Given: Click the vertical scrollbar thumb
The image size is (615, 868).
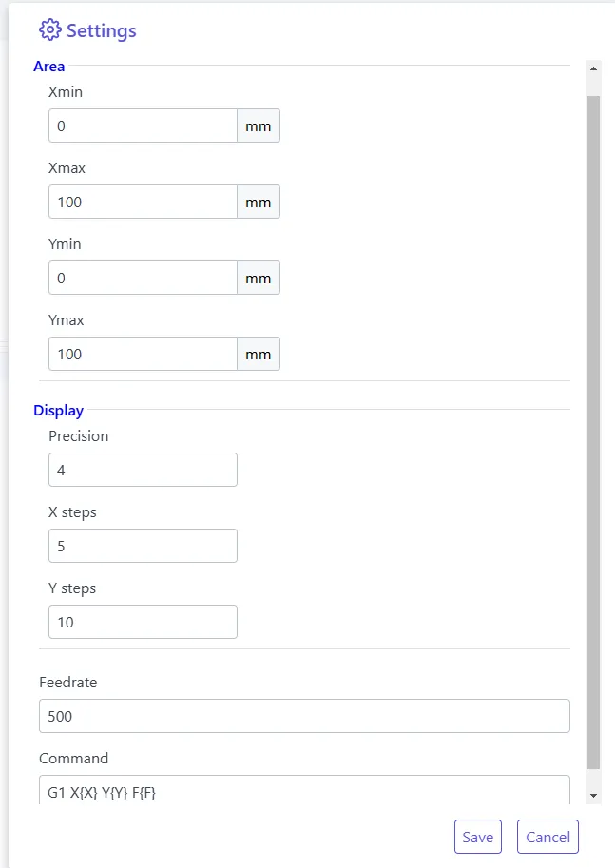Looking at the screenshot, I should (594, 428).
